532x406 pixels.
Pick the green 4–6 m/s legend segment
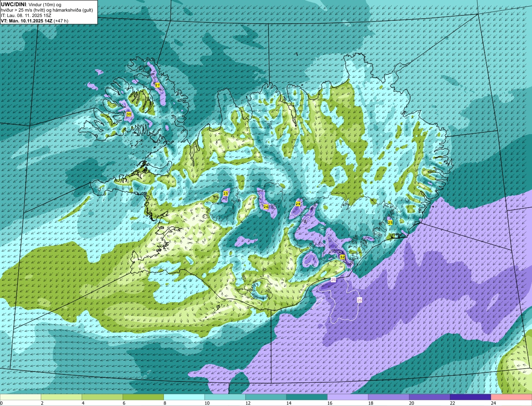102,397
